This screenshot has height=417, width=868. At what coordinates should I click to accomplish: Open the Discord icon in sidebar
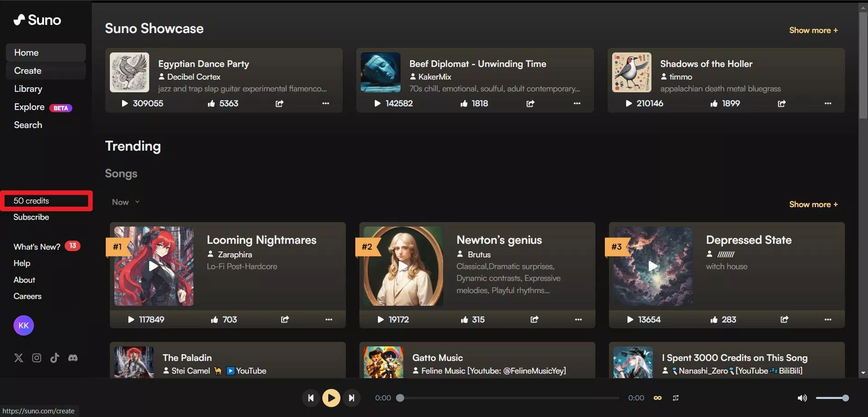point(73,358)
